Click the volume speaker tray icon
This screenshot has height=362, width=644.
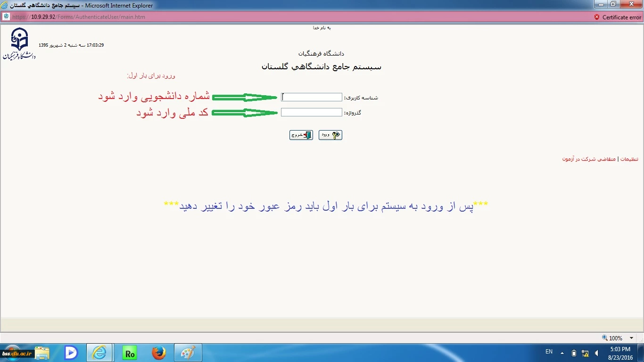(x=597, y=353)
